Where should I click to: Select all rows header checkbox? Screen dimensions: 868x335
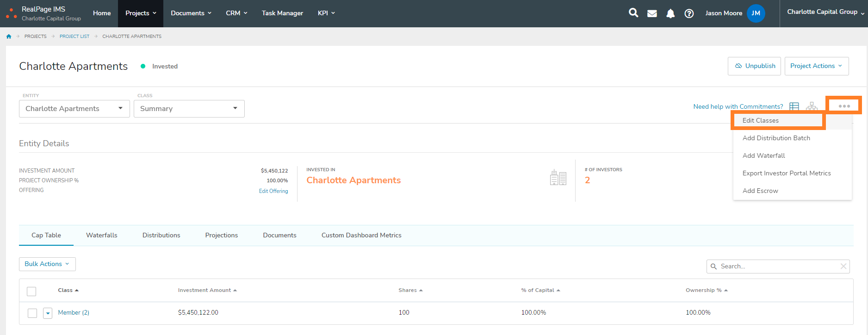(31, 291)
